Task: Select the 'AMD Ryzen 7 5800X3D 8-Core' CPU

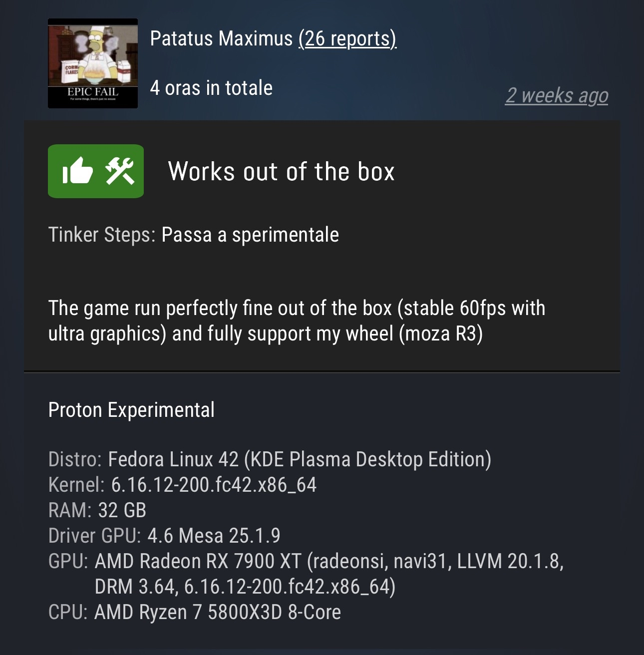Action: (x=218, y=612)
